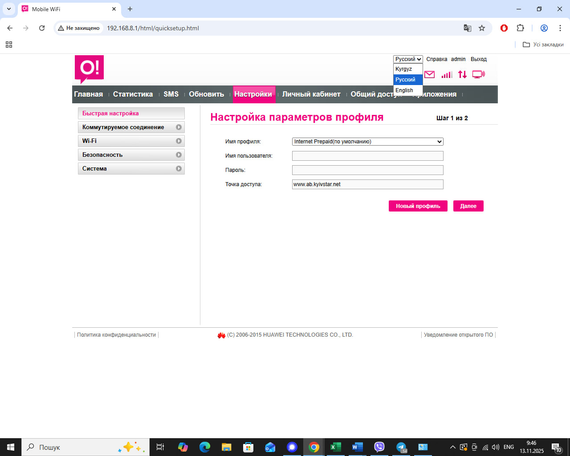Image resolution: width=570 pixels, height=456 pixels.
Task: Select Быстрая настройка in the sidebar
Action: pos(131,113)
